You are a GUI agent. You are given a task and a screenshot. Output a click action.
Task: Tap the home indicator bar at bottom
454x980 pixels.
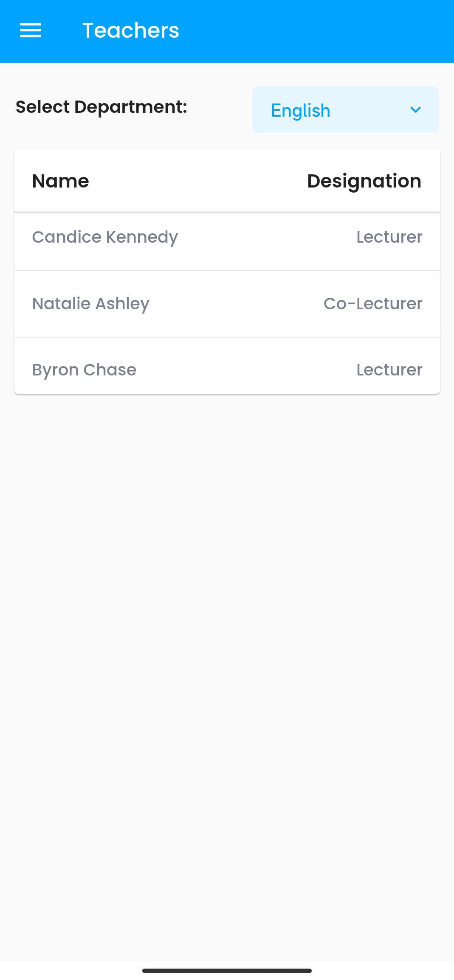227,971
